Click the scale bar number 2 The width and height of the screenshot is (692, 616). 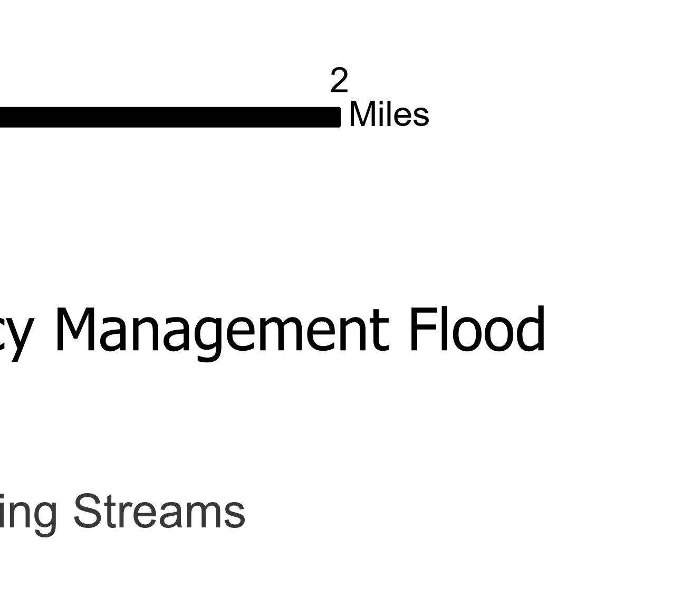(x=339, y=81)
